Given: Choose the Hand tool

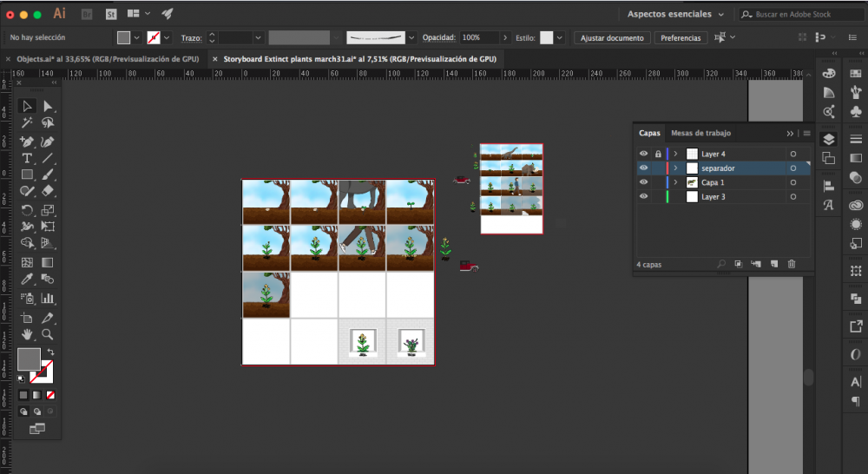Looking at the screenshot, I should (x=28, y=333).
